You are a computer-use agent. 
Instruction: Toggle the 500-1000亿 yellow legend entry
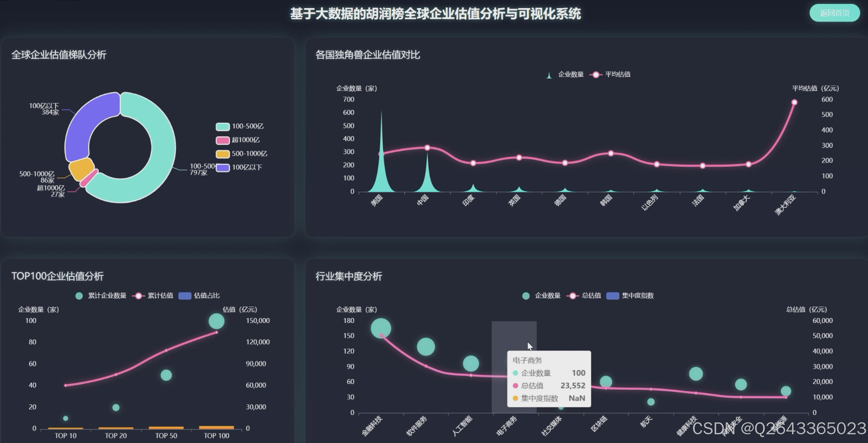tap(223, 154)
